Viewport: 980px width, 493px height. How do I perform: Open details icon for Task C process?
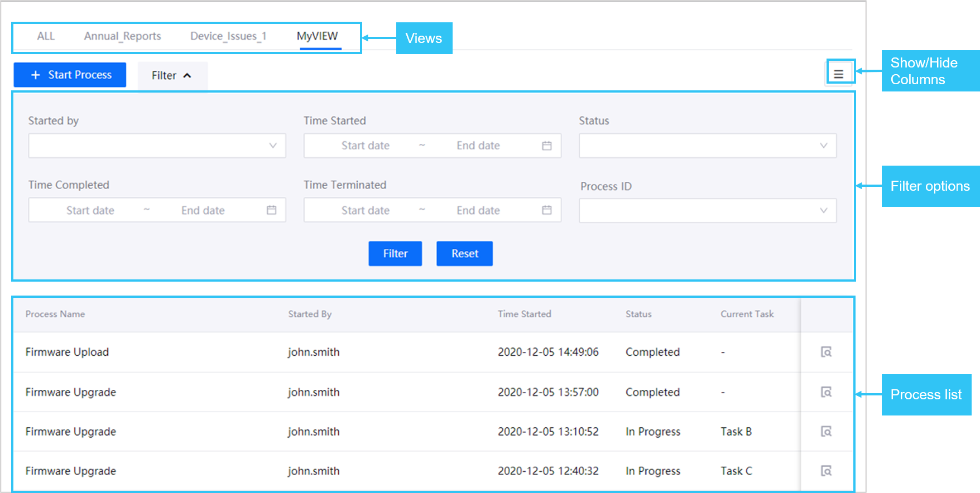tap(826, 471)
